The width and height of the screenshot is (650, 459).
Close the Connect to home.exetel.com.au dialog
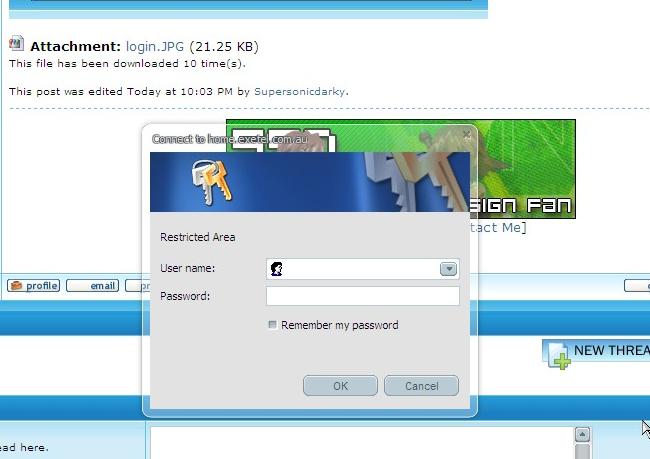(466, 133)
